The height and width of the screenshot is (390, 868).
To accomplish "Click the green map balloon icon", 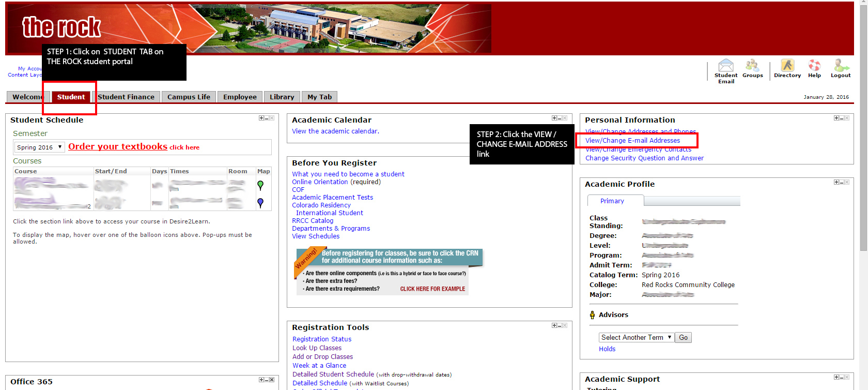I will click(260, 185).
